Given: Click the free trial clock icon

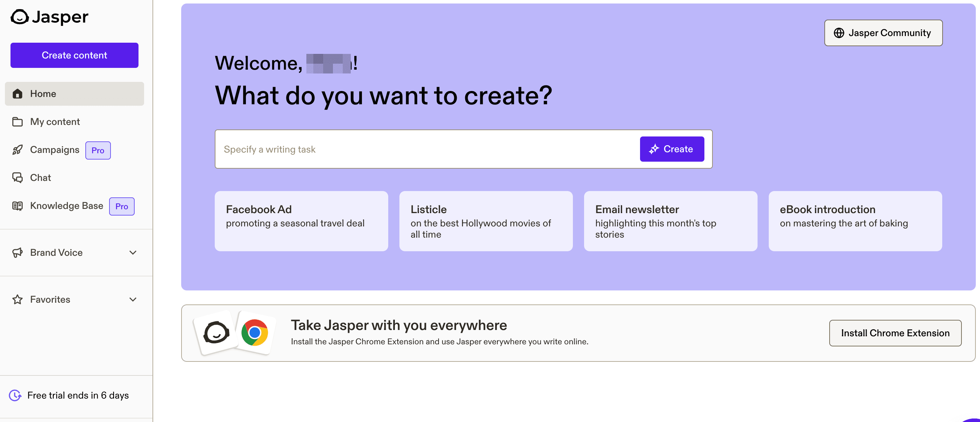Looking at the screenshot, I should tap(15, 395).
